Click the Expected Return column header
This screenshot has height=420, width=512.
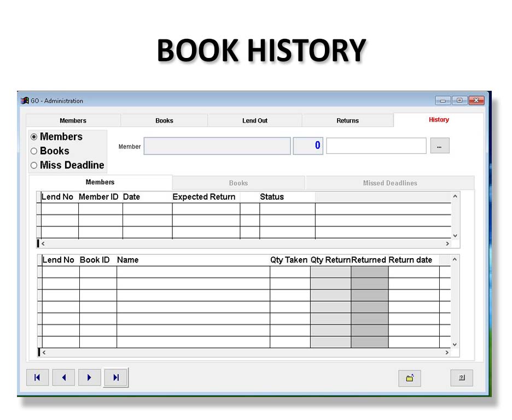tap(204, 197)
